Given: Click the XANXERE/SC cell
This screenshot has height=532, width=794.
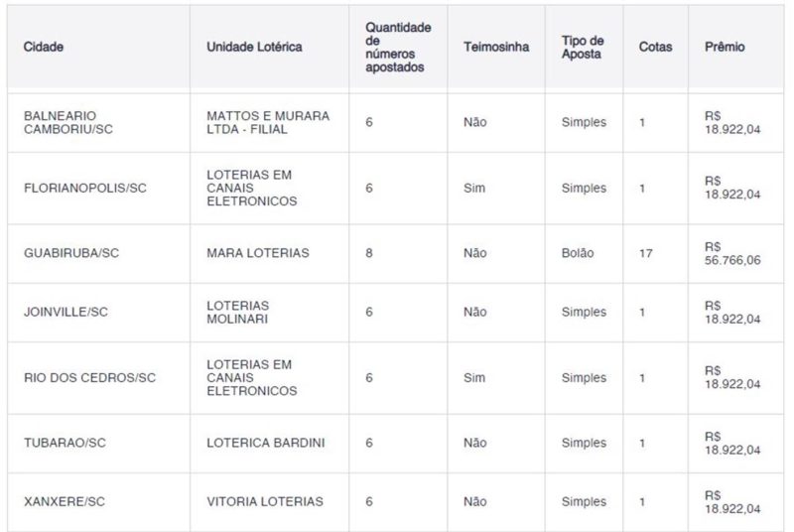Looking at the screenshot, I should 65,501.
